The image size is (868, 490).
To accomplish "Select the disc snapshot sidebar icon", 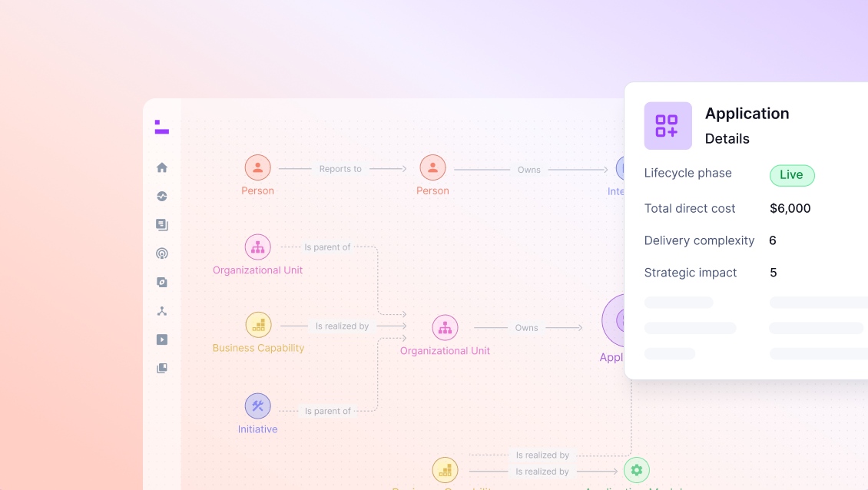I will pos(161,283).
